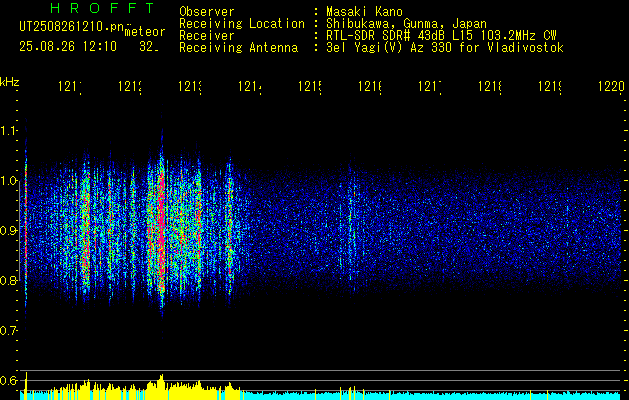This screenshot has width=629, height=400.
Task: Select the timestamp '25.08.26 12:10'
Action: tap(68, 47)
